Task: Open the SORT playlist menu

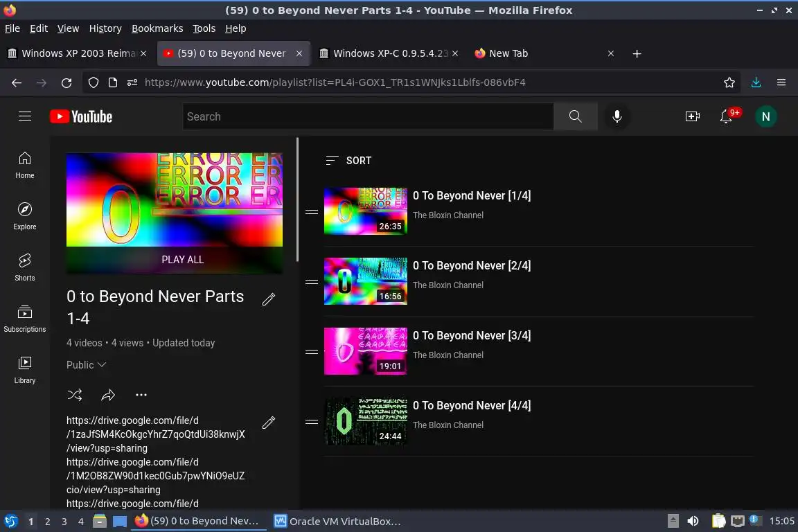Action: coord(348,161)
